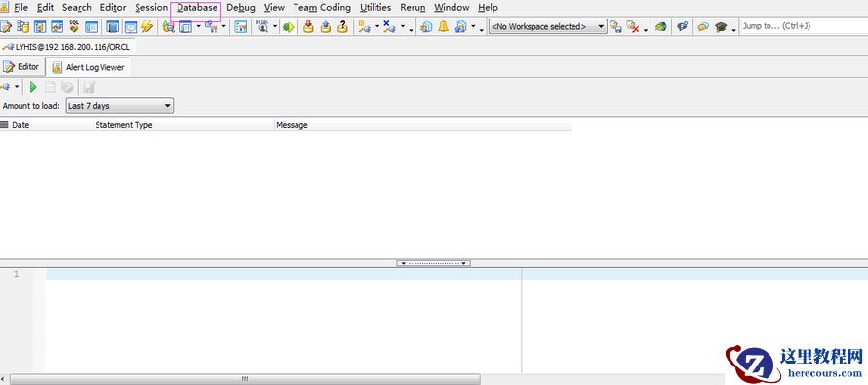Expand dropdown arrow after the graduation cap
868x385 pixels.
click(734, 30)
